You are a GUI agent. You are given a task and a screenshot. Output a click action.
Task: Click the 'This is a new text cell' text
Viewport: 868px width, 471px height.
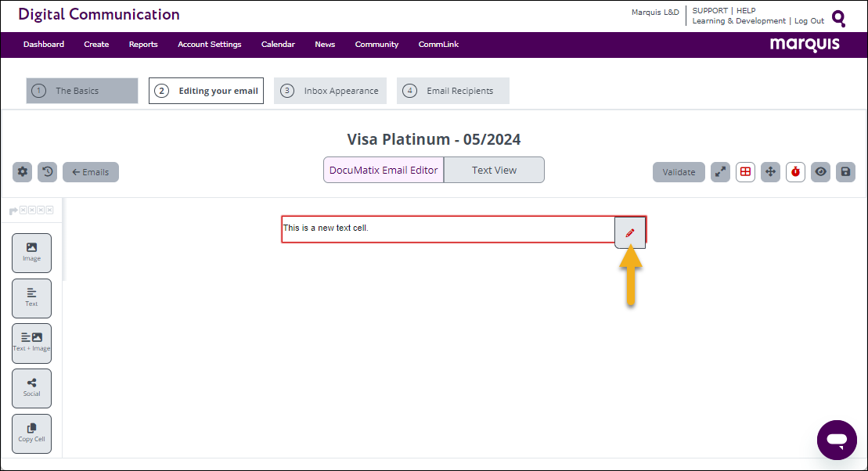pos(326,228)
